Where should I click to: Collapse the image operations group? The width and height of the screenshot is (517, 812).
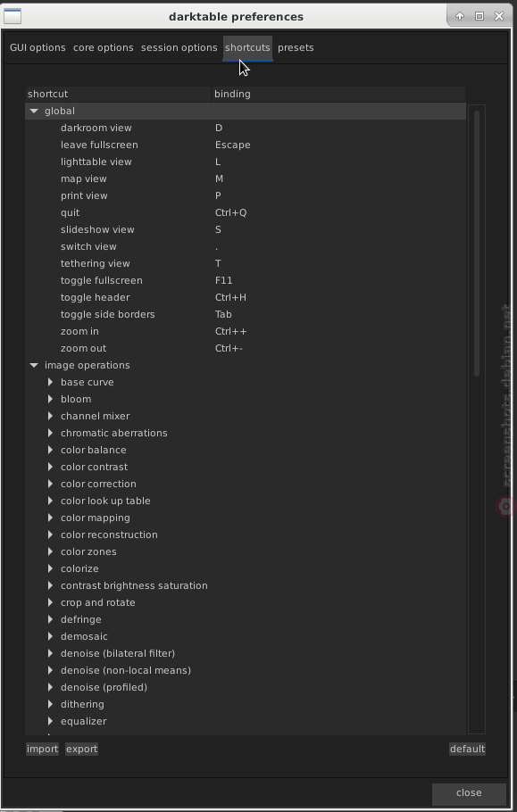click(x=34, y=365)
